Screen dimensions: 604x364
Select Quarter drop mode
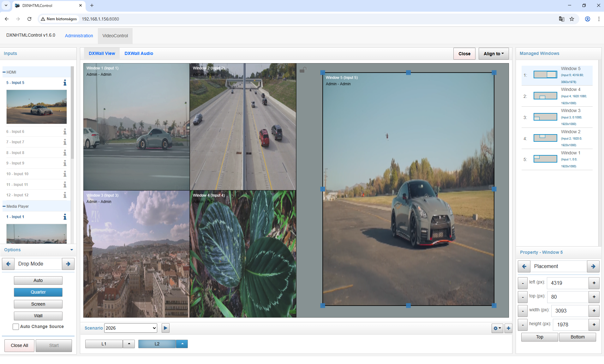(x=38, y=292)
